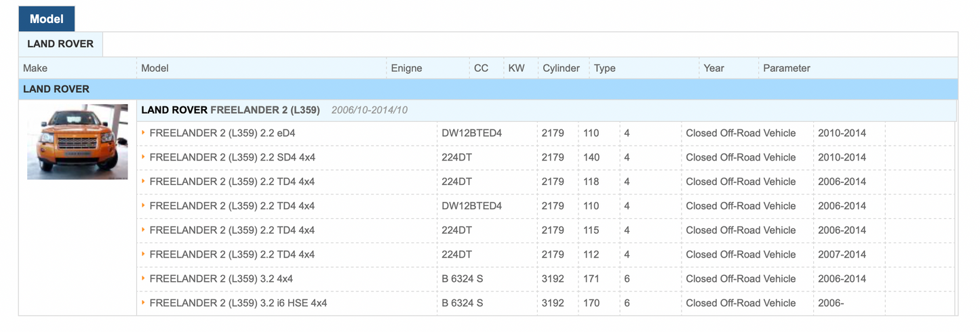The height and width of the screenshot is (332, 980).
Task: Open the Model tab
Action: tap(46, 19)
